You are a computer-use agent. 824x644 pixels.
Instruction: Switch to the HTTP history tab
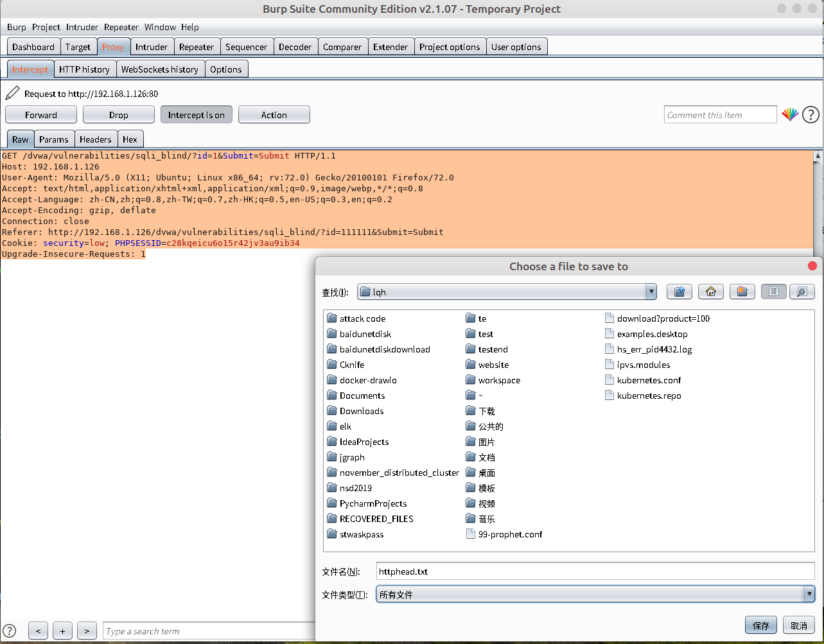coord(85,69)
